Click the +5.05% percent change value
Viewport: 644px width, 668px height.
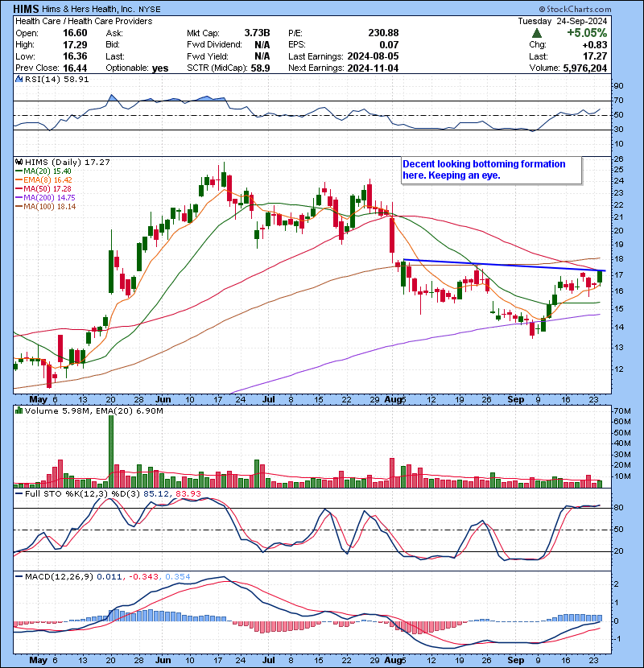pyautogui.click(x=587, y=33)
